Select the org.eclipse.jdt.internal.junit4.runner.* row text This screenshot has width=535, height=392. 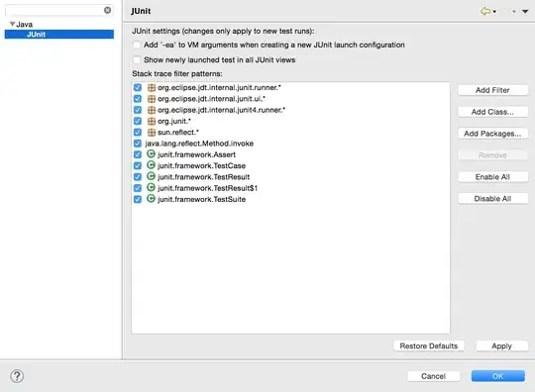coord(222,110)
